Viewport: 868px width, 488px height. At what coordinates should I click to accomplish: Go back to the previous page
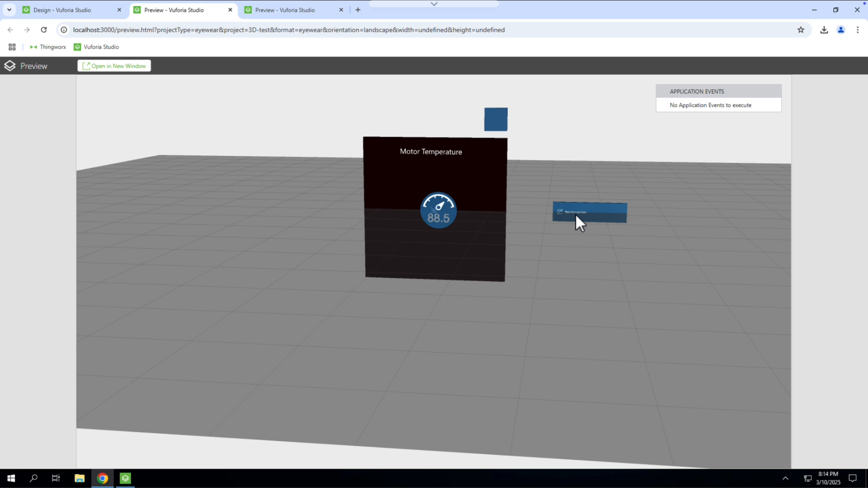(x=10, y=30)
